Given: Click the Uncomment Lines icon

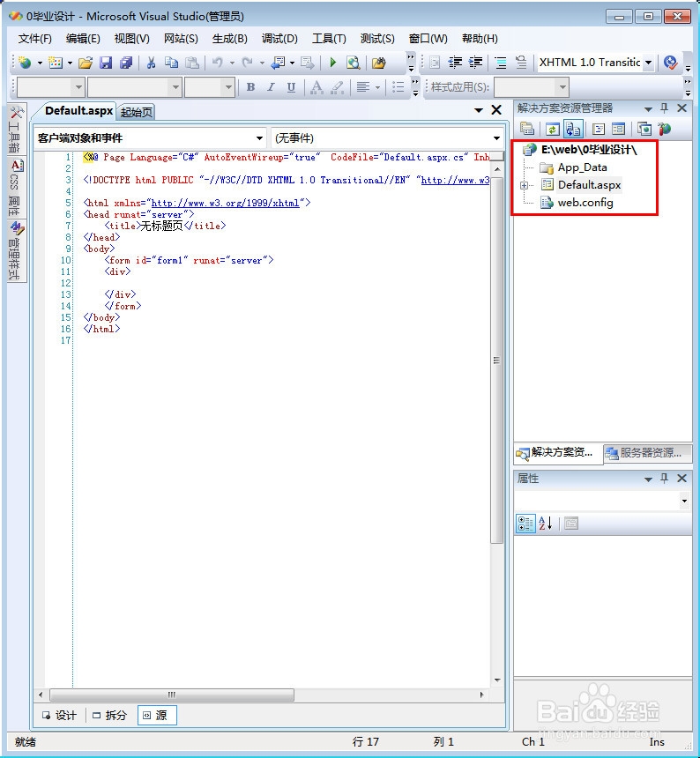Looking at the screenshot, I should pyautogui.click(x=521, y=62).
